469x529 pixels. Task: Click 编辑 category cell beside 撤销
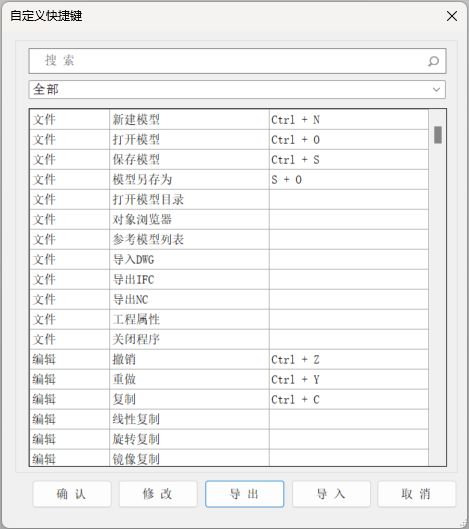[70, 359]
